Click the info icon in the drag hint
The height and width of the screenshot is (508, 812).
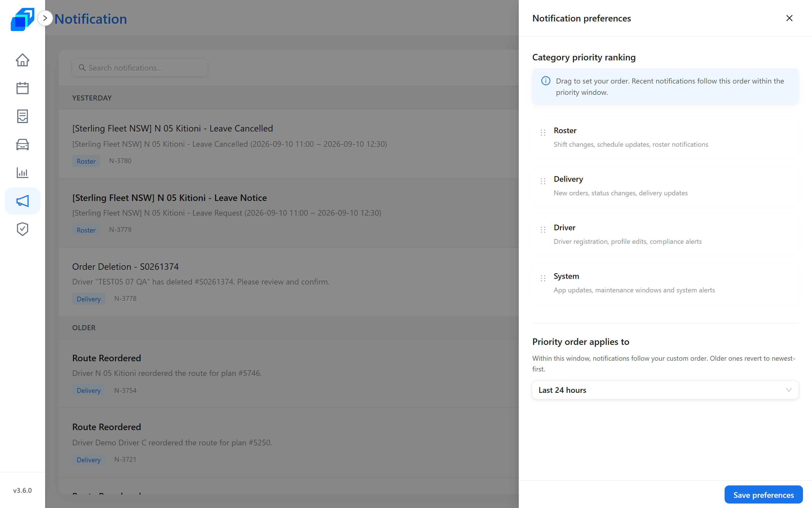546,81
